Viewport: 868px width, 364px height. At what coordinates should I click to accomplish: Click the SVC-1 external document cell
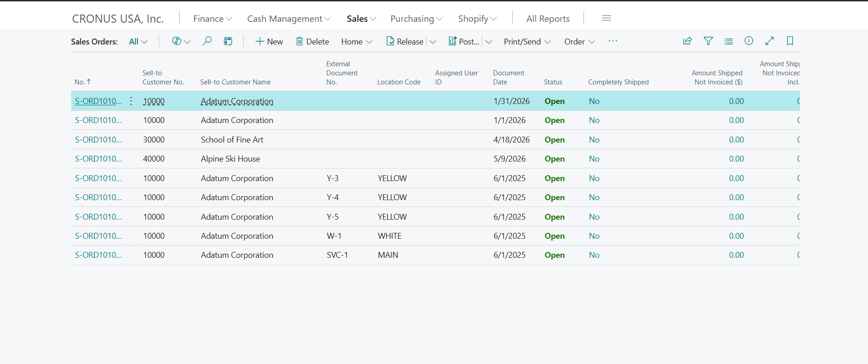pyautogui.click(x=337, y=255)
